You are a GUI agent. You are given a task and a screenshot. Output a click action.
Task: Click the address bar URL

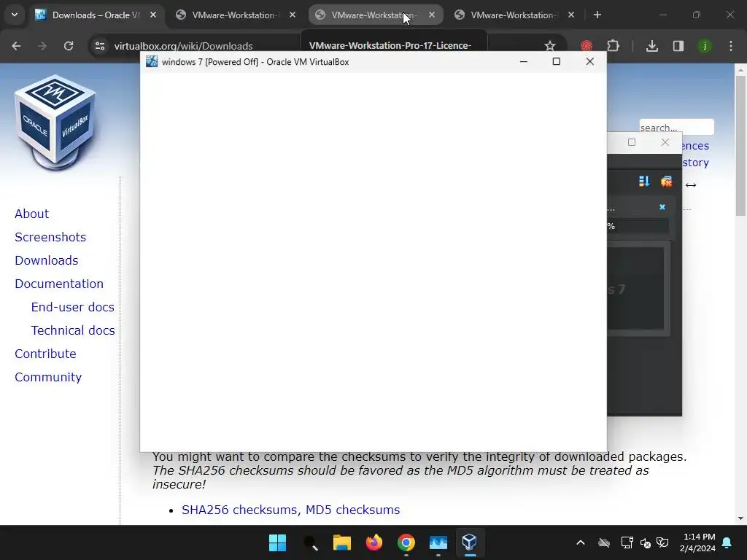183,46
